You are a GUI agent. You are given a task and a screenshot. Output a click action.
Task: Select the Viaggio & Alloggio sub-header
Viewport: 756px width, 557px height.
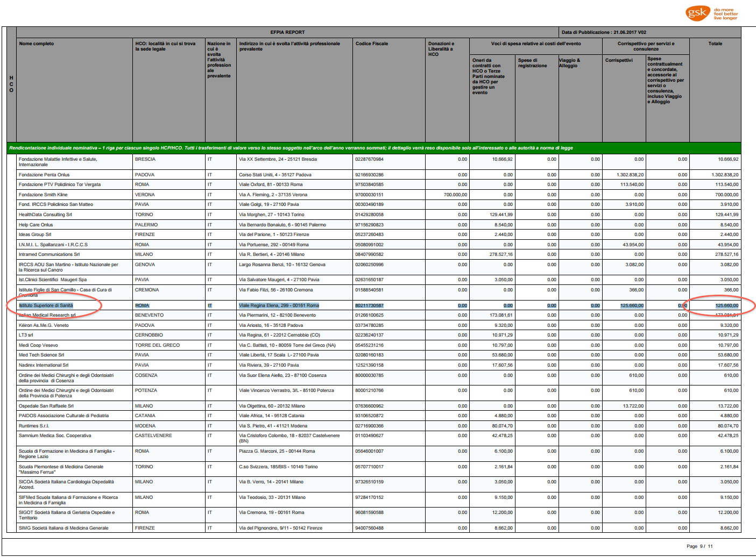[x=569, y=63]
